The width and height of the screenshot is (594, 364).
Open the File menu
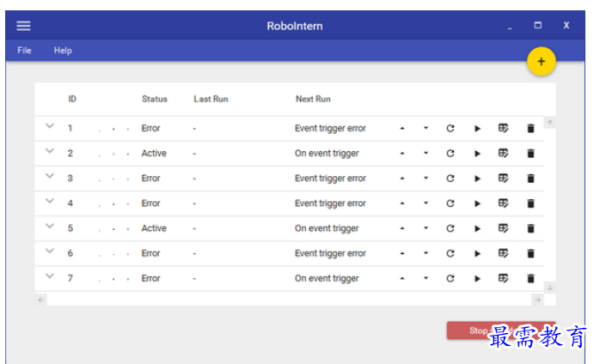[24, 51]
